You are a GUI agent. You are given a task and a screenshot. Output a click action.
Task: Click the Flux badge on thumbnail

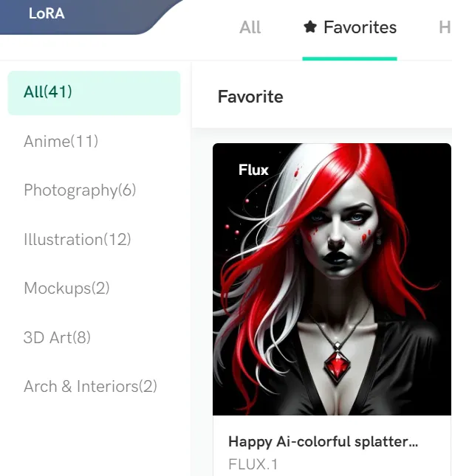coord(253,170)
